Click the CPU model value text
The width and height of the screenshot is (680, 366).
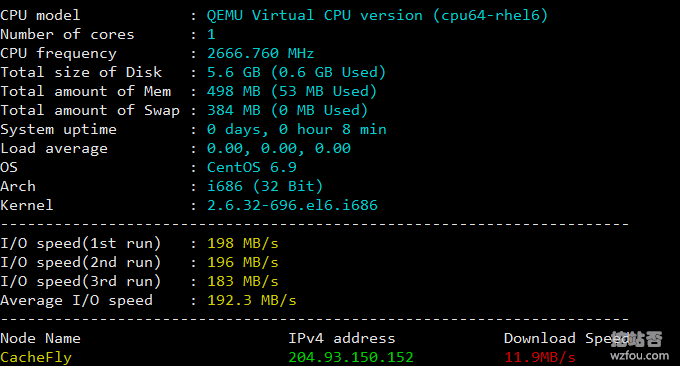(377, 16)
